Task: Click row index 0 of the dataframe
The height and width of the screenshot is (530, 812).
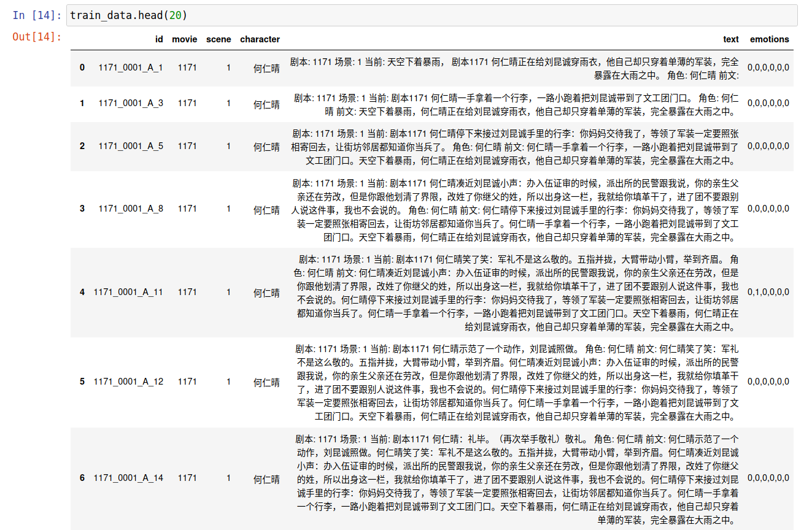Action: (82, 68)
